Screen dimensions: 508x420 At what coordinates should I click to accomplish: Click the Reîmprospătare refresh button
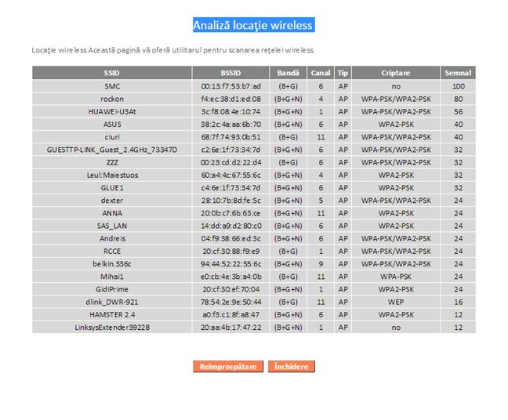(227, 367)
